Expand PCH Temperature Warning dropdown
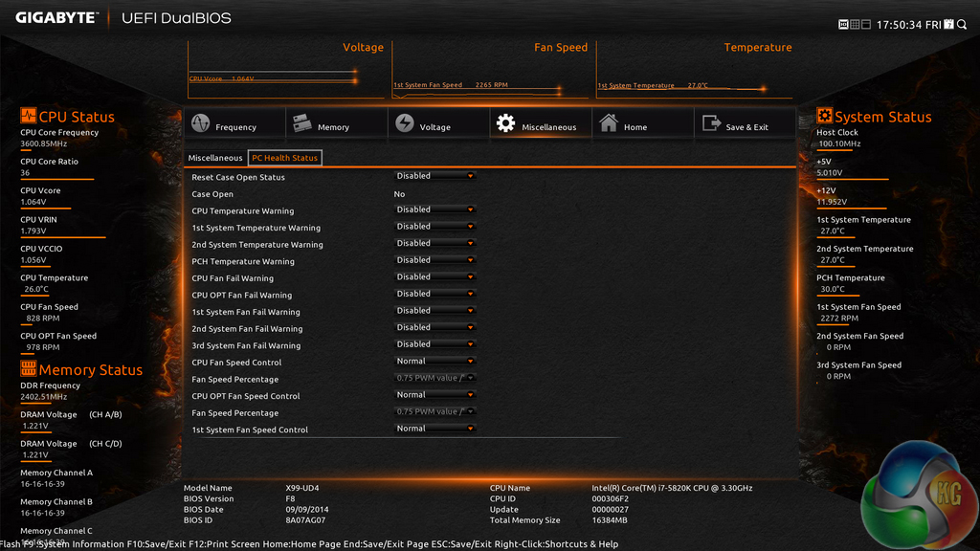Screen dimensions: 980x551 435,260
